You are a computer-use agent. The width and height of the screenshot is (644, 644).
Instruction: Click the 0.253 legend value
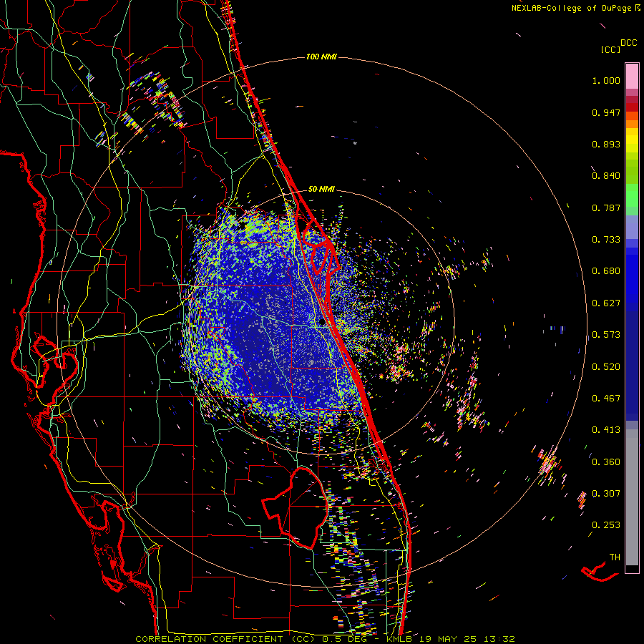(606, 525)
